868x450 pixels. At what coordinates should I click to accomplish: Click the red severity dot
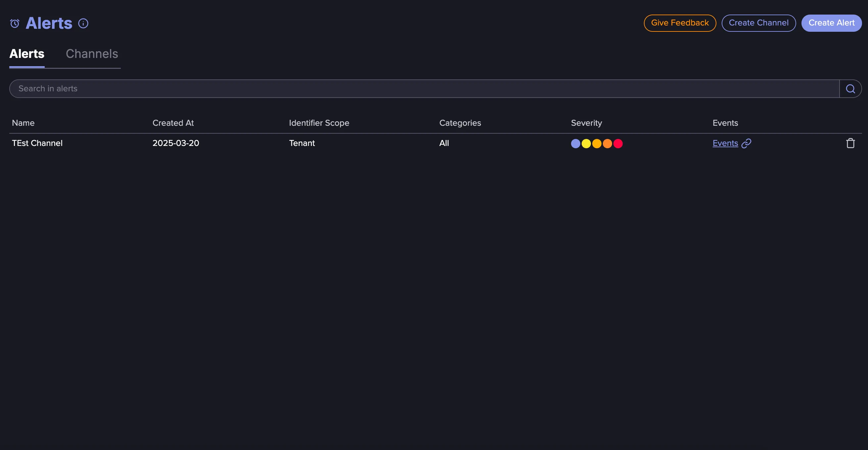click(618, 144)
